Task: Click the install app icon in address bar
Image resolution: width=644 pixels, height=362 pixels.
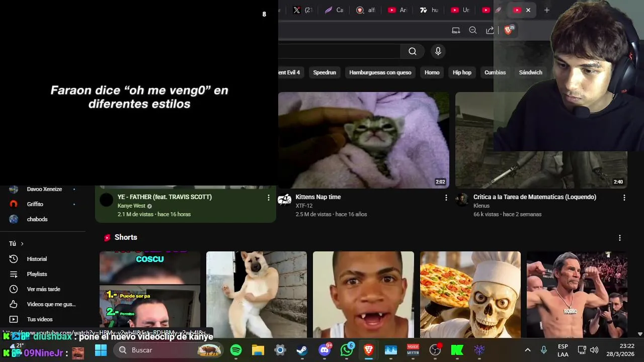Action: pos(456,30)
